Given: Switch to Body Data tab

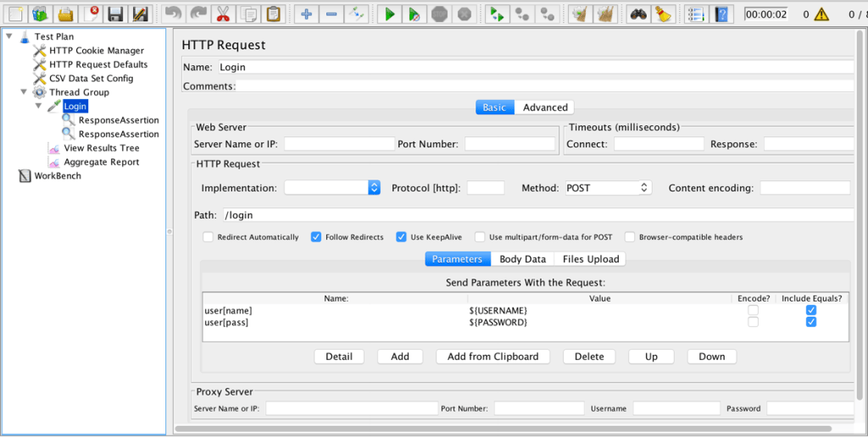Looking at the screenshot, I should 522,259.
